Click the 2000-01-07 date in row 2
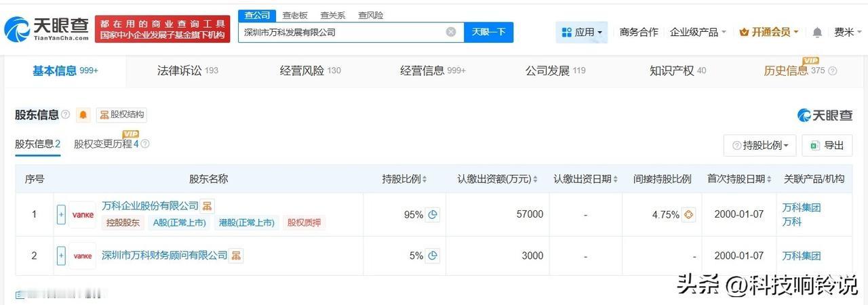 739,256
